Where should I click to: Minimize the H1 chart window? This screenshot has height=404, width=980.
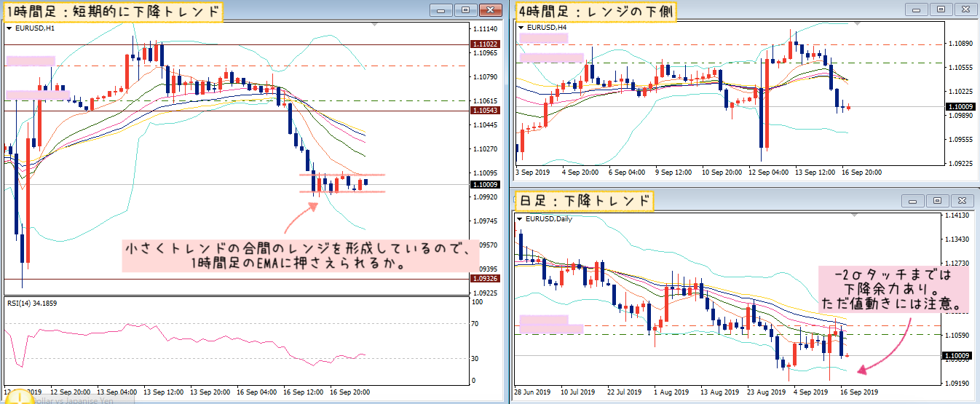click(x=441, y=10)
